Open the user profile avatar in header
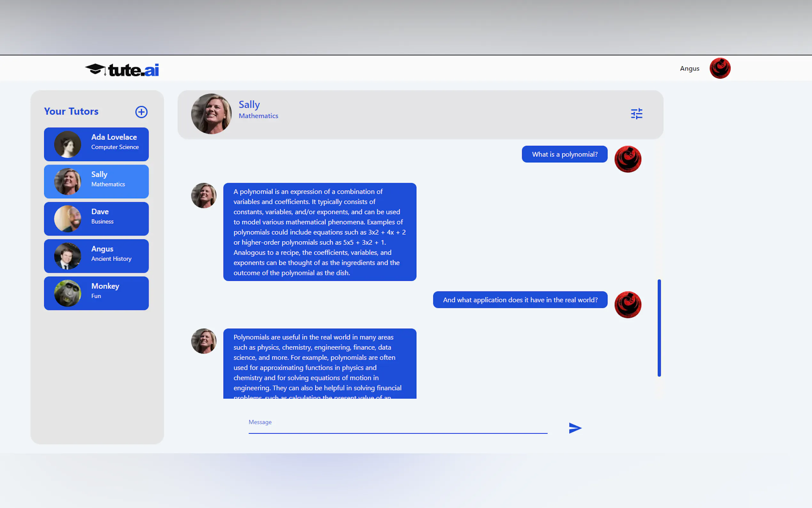The height and width of the screenshot is (508, 812). [x=720, y=68]
